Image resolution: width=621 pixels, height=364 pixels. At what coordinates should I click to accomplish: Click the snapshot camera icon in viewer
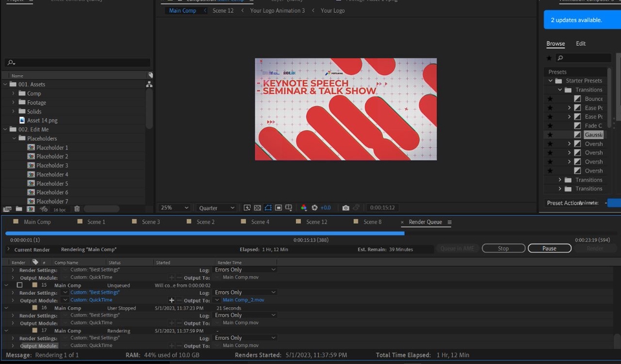point(345,208)
